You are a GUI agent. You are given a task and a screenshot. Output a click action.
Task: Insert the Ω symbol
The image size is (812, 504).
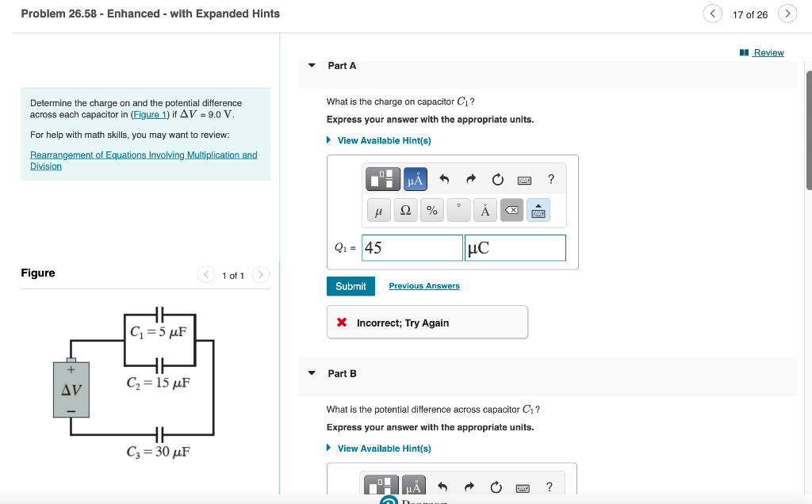pyautogui.click(x=404, y=210)
